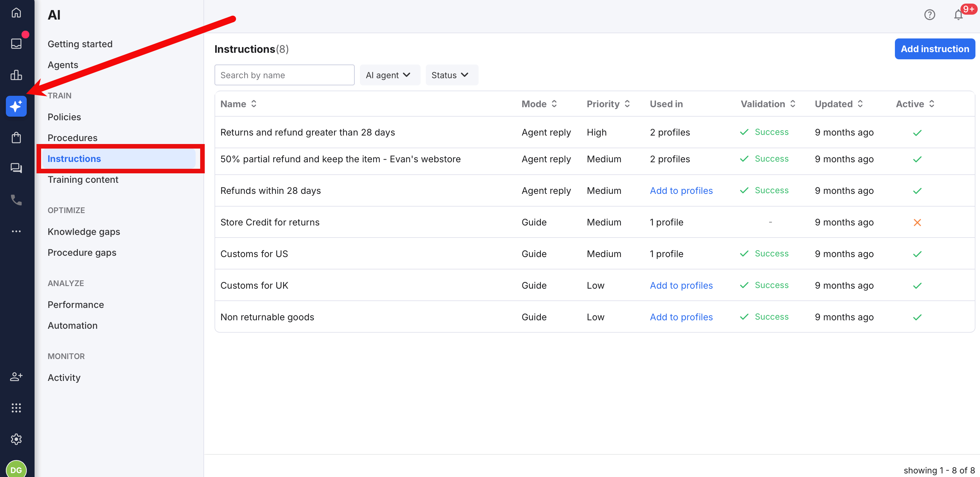Screen dimensions: 980x477
Task: Open the shopping bag icon
Action: coord(16,137)
